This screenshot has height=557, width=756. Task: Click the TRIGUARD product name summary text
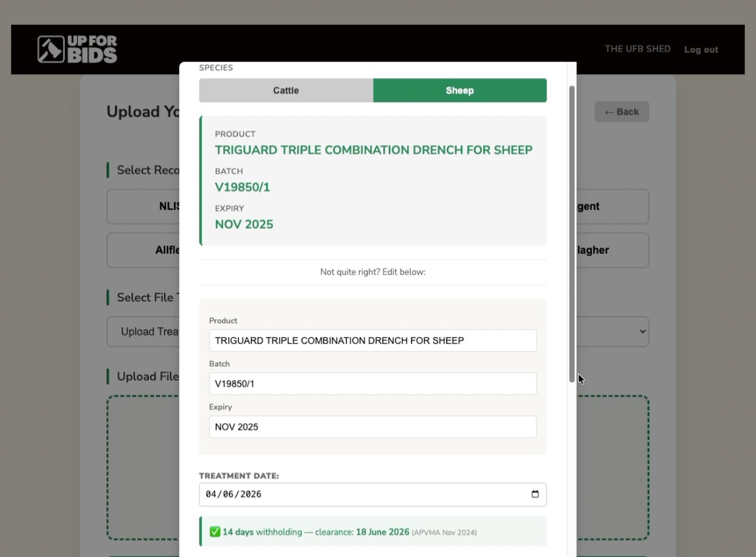click(x=374, y=150)
